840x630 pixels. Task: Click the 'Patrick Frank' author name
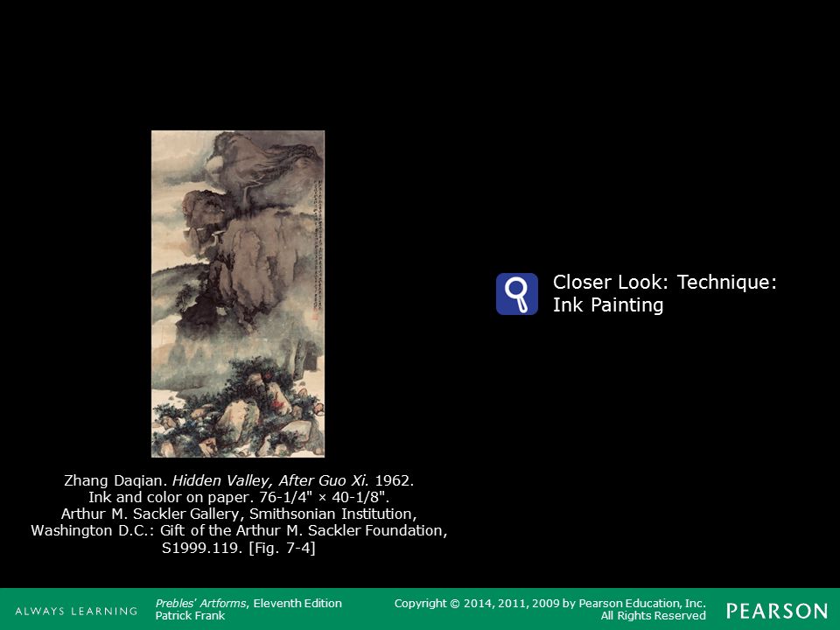click(190, 615)
